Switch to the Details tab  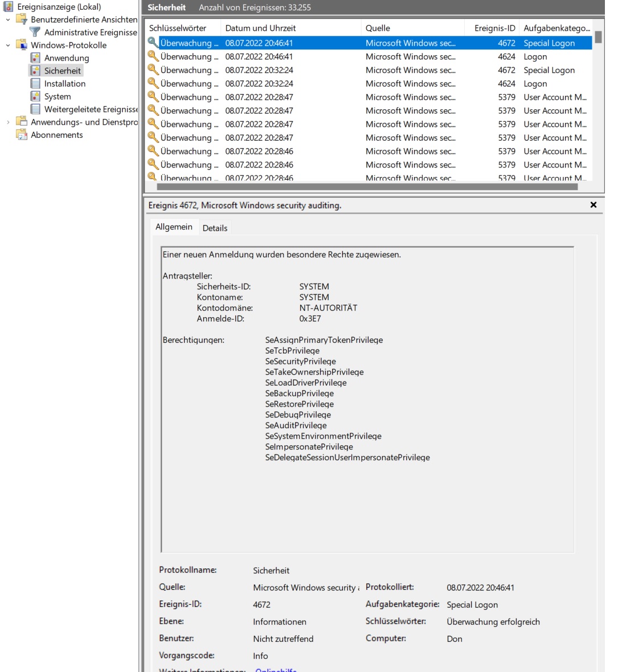point(215,228)
